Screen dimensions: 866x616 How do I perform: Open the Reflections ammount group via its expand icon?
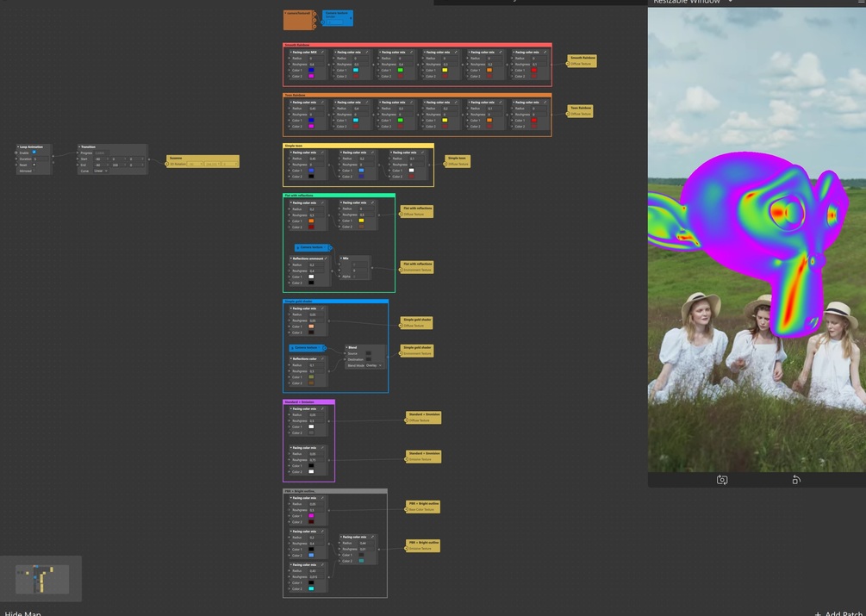point(327,258)
